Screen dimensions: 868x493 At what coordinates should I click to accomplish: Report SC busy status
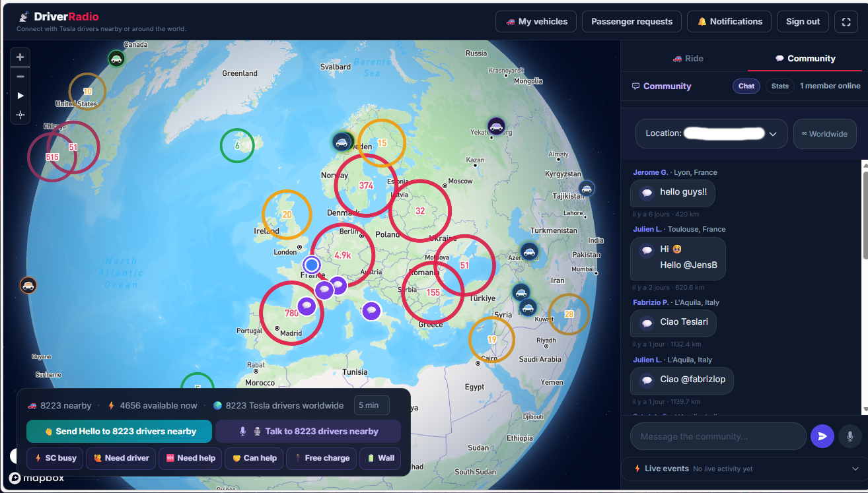(x=55, y=458)
